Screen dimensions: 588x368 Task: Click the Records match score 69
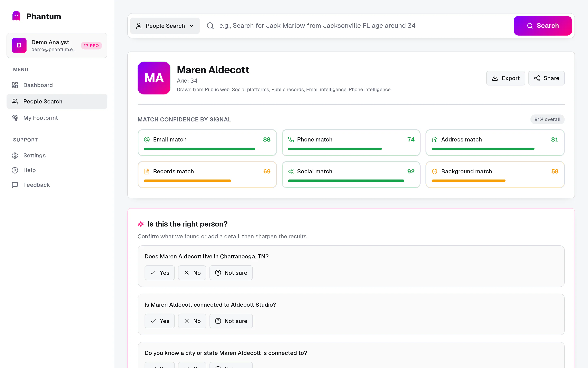267,171
